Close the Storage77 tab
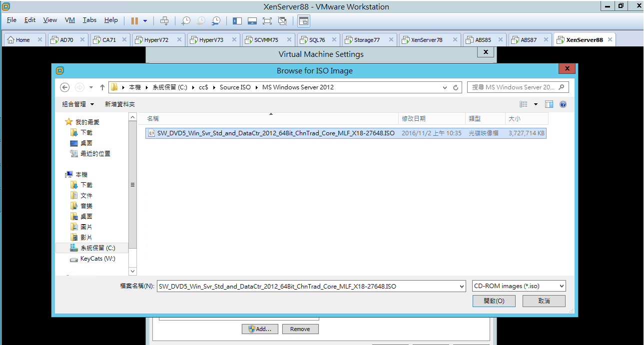This screenshot has height=345, width=644. [391, 40]
